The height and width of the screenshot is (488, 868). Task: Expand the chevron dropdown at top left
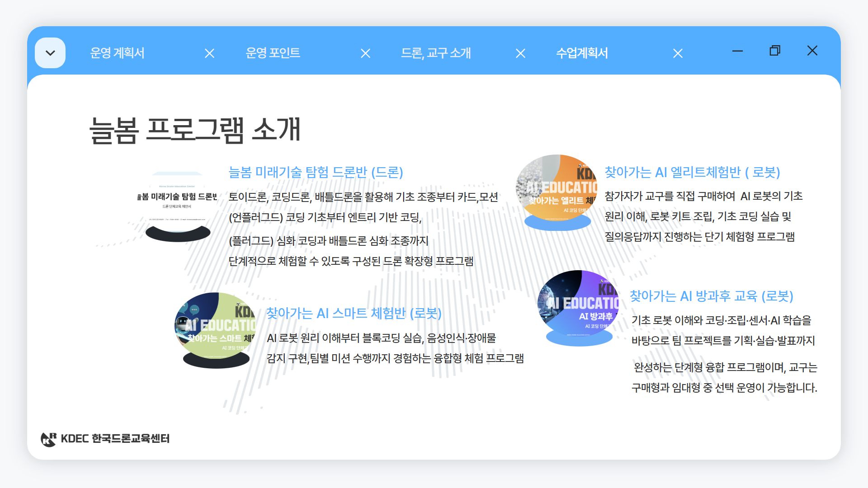(50, 52)
